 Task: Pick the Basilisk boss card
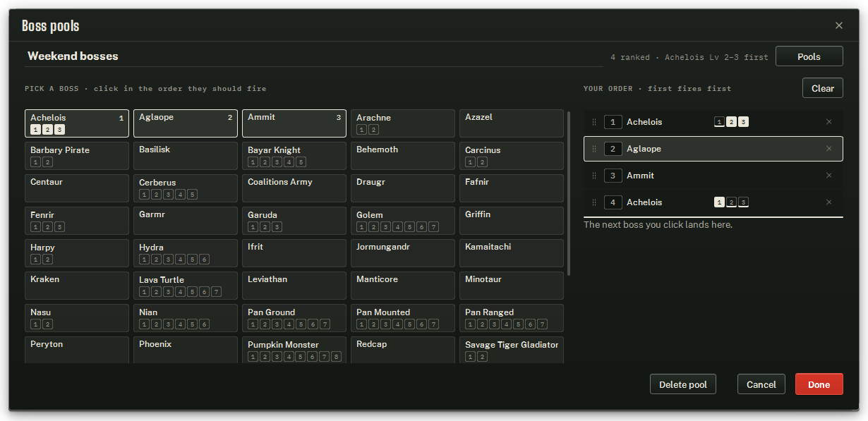(x=186, y=156)
